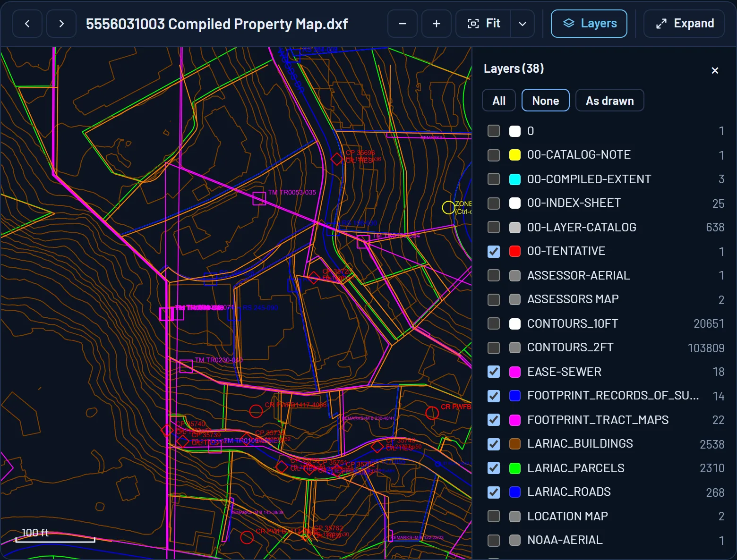Enable CONTOURS_10FT layer checkbox
The image size is (737, 560).
coord(494,323)
